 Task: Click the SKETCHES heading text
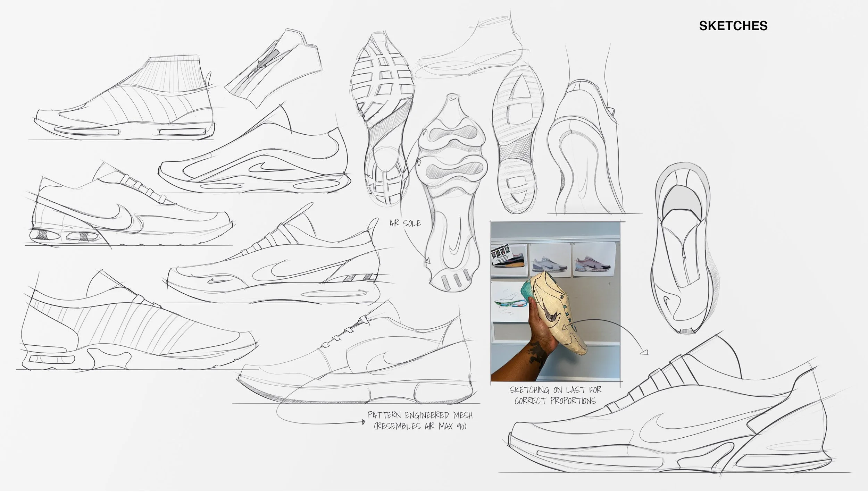point(733,26)
